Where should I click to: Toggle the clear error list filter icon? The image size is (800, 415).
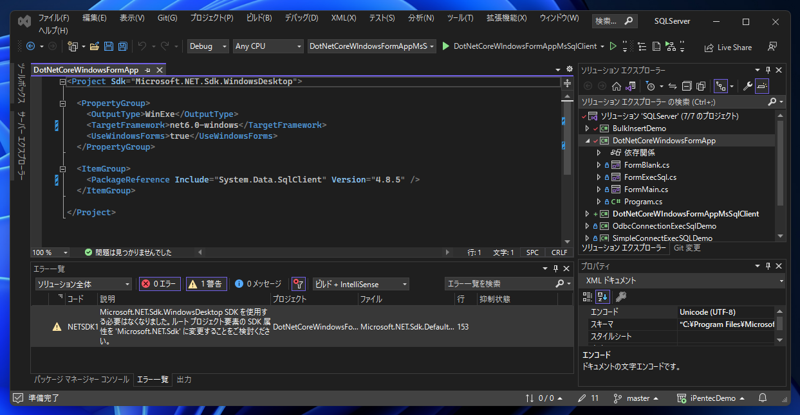[x=298, y=284]
